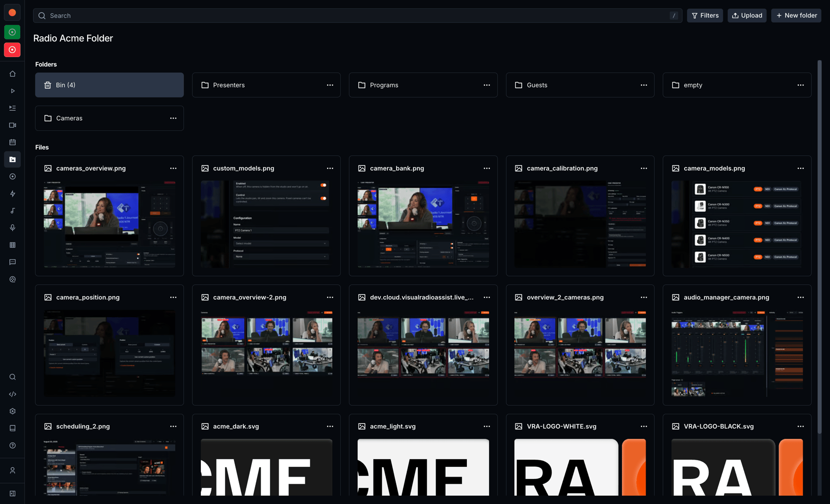Open the play triangle icon in sidebar
The image size is (830, 504).
click(x=13, y=91)
